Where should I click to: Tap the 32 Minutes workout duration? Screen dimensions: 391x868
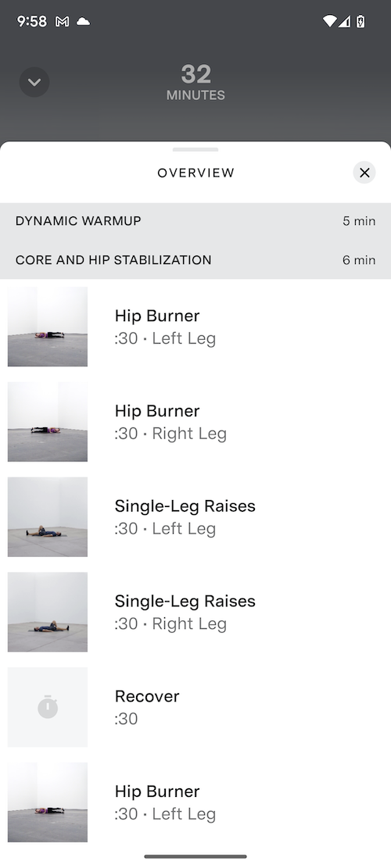pos(195,83)
